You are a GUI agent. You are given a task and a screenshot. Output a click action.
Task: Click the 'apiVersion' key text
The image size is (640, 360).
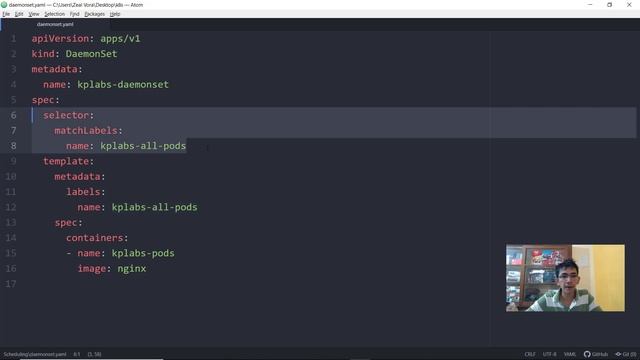point(60,39)
